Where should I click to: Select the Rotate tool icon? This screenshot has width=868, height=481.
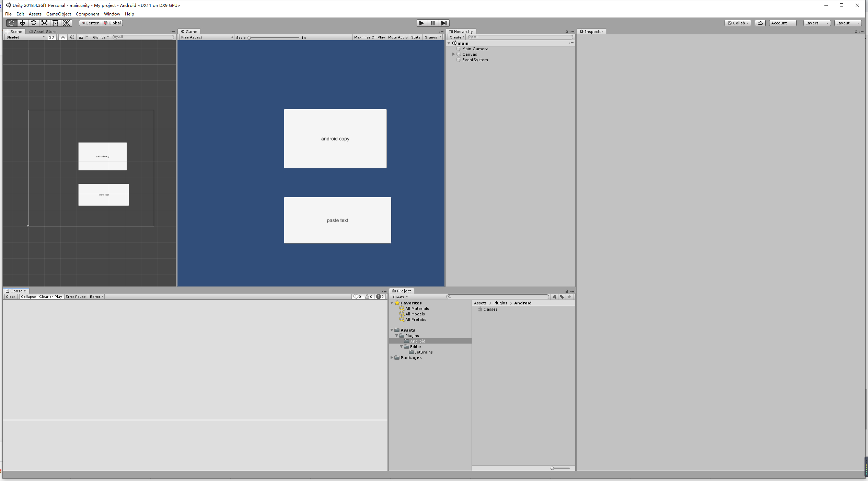point(33,23)
